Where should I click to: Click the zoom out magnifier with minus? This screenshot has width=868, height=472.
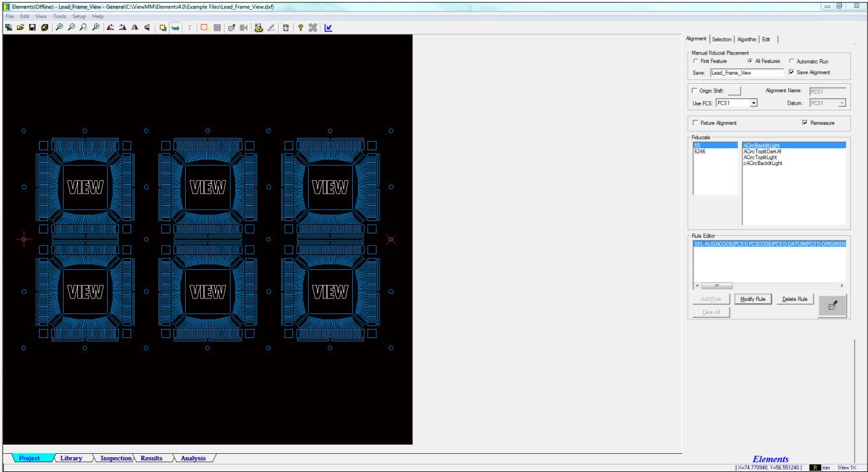tap(71, 27)
